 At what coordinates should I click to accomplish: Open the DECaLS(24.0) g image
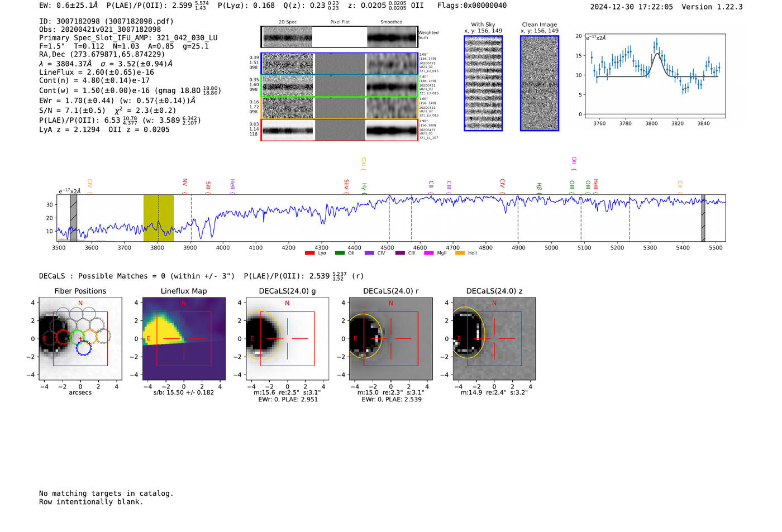tap(287, 339)
